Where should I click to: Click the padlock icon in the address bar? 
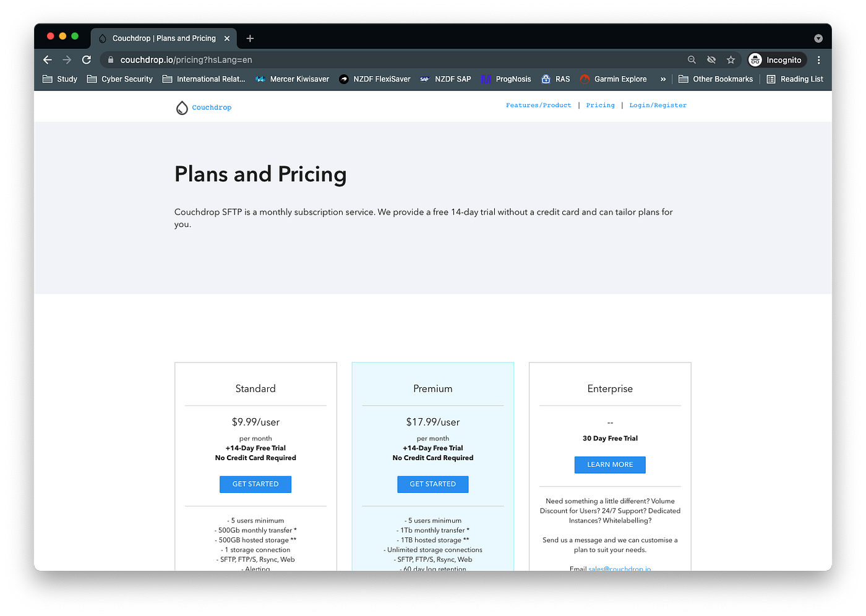coord(110,59)
